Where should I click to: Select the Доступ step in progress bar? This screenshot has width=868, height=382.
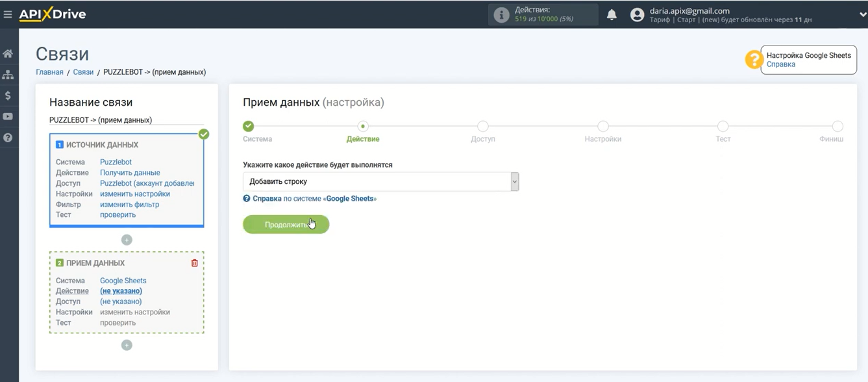click(482, 126)
